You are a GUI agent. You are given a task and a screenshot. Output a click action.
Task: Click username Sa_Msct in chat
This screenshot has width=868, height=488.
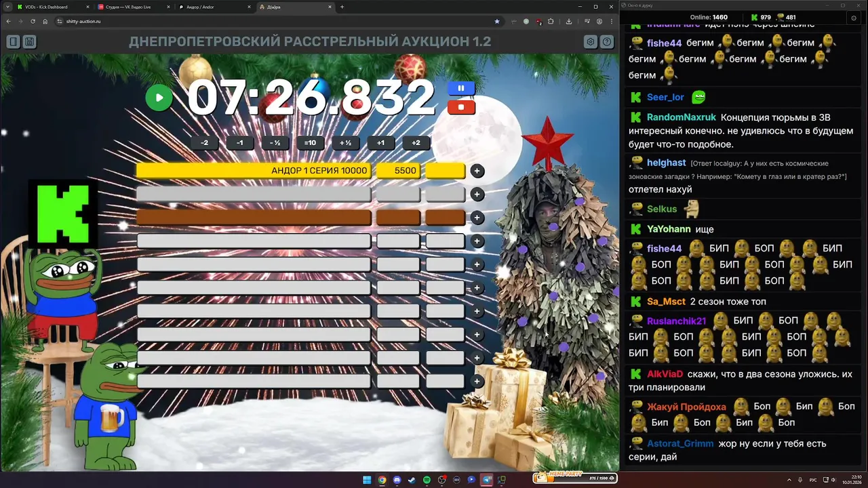pyautogui.click(x=666, y=302)
